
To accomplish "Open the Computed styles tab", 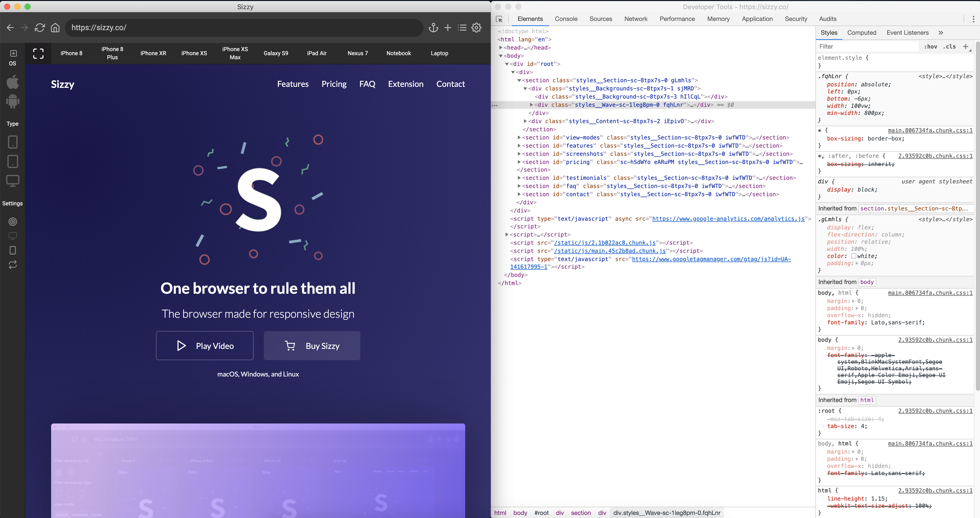I will pyautogui.click(x=862, y=33).
